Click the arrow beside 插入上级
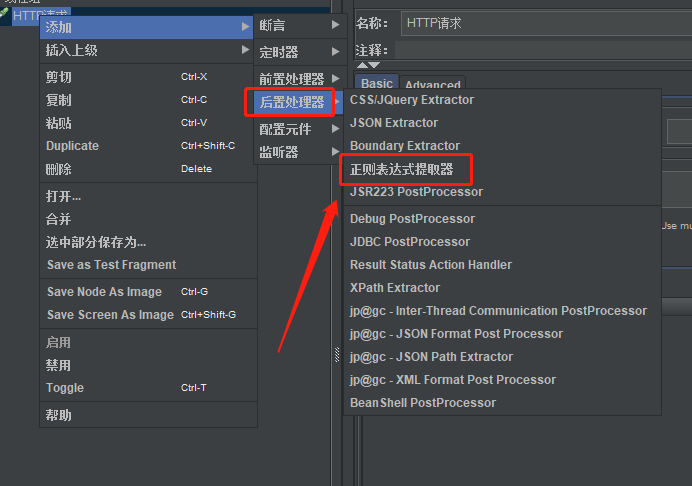The image size is (692, 486). 245,49
